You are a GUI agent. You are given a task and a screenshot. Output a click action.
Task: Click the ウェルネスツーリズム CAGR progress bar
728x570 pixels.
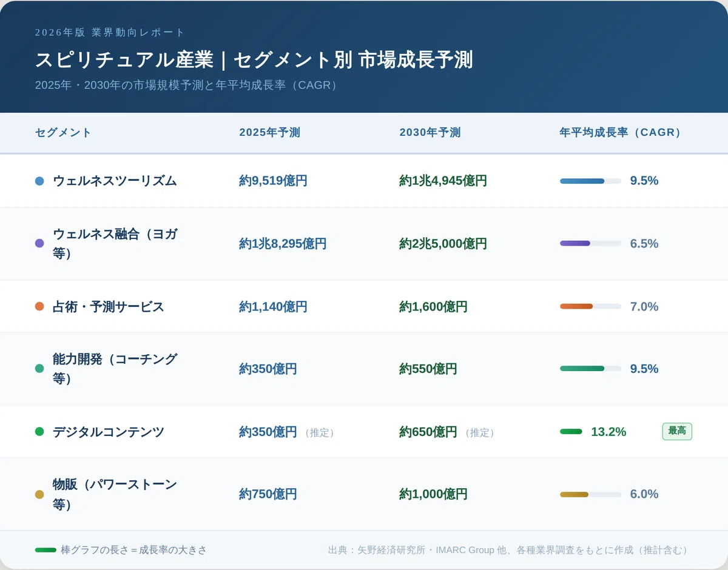point(590,181)
